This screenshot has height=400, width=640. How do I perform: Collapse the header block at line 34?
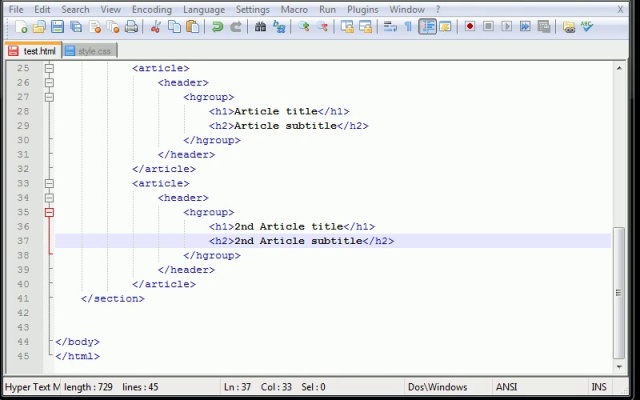pyautogui.click(x=49, y=198)
